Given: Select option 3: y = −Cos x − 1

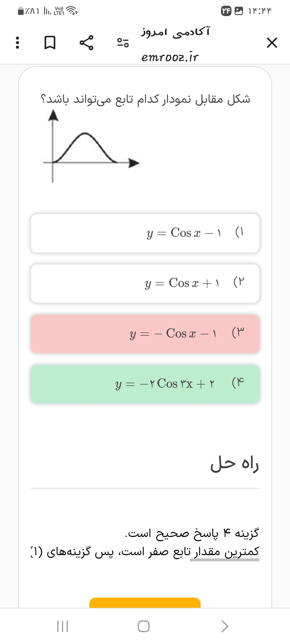Looking at the screenshot, I should pos(145,334).
